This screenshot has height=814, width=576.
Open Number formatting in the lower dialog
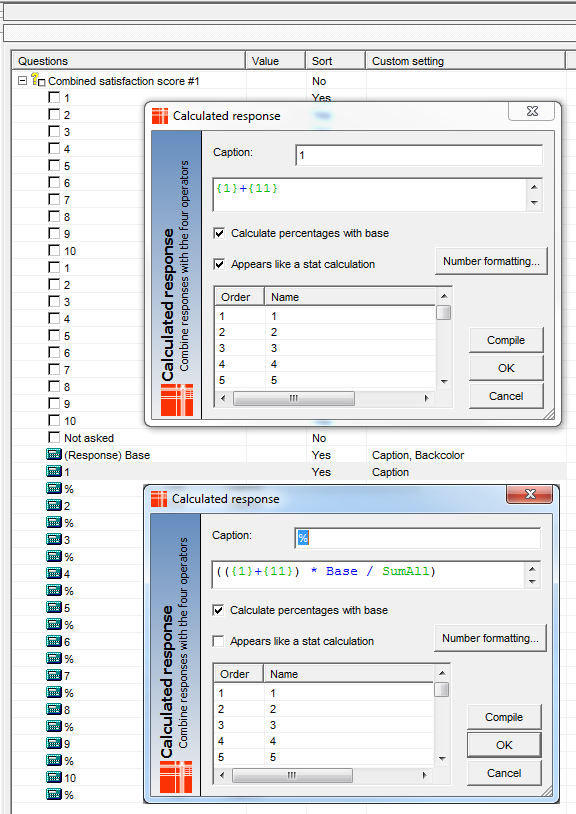(x=490, y=638)
